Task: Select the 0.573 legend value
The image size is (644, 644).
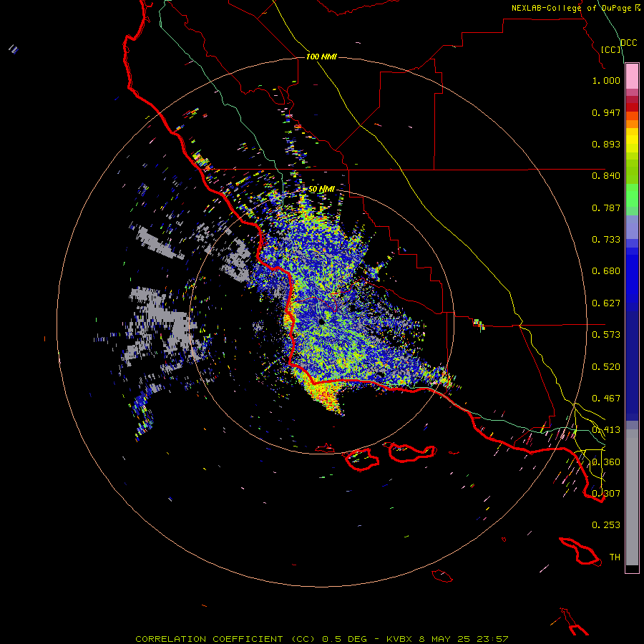Action: (x=606, y=335)
